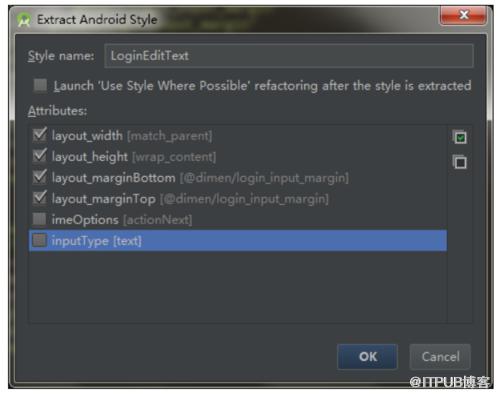
Task: Uncheck the layout_marginBottom attribute checkbox
Action: click(40, 177)
